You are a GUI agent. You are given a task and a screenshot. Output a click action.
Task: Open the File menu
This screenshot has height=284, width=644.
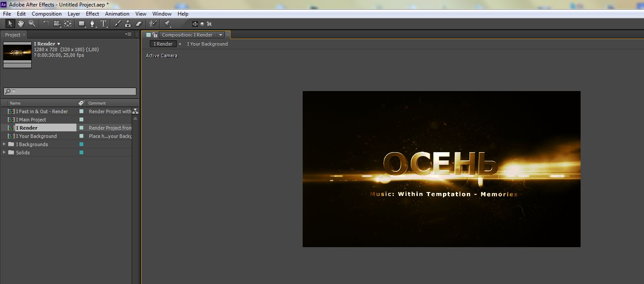click(7, 14)
